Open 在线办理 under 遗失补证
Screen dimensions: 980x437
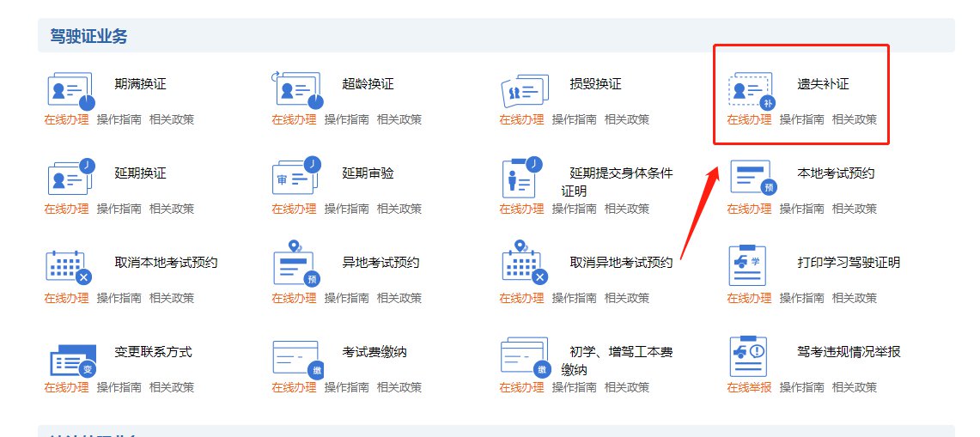coord(749,119)
